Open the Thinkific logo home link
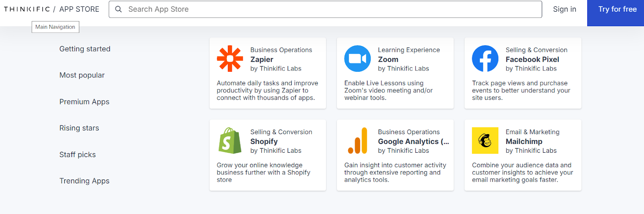The image size is (644, 214). pyautogui.click(x=27, y=9)
